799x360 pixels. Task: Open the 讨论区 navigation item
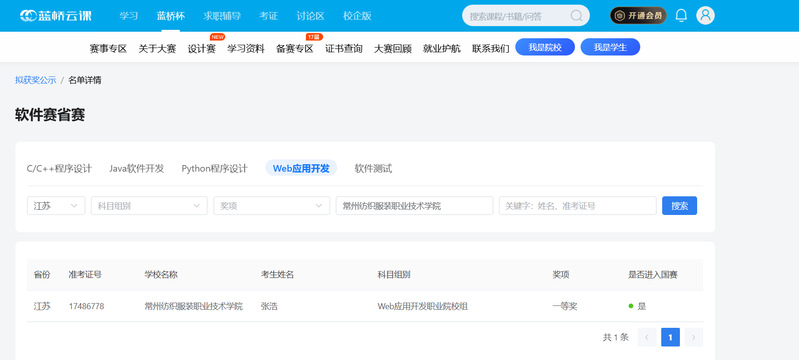pyautogui.click(x=310, y=16)
